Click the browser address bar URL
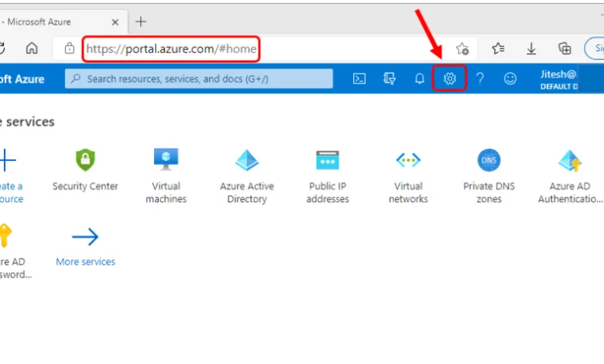The height and width of the screenshot is (364, 604). (x=170, y=48)
